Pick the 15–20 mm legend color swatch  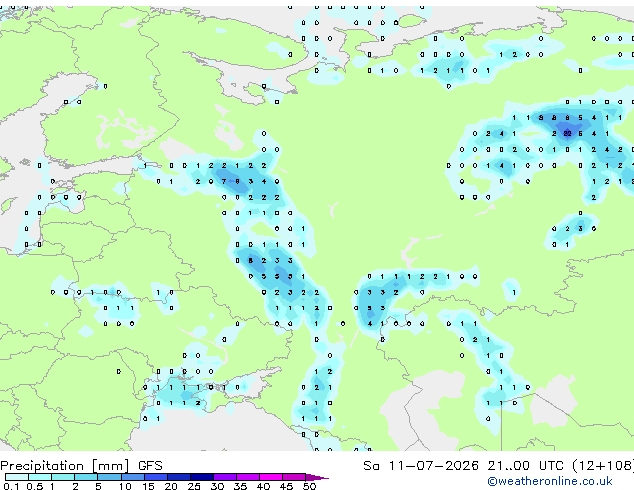coord(156,477)
